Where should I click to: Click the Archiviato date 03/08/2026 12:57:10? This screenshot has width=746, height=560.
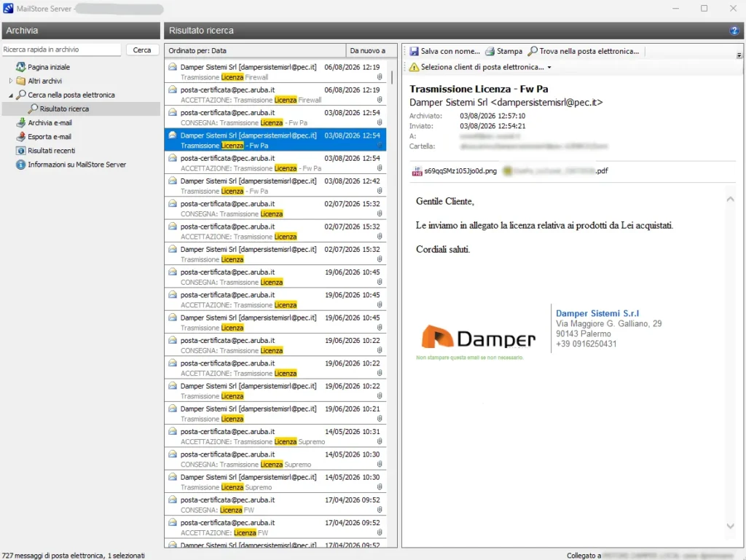(x=492, y=116)
